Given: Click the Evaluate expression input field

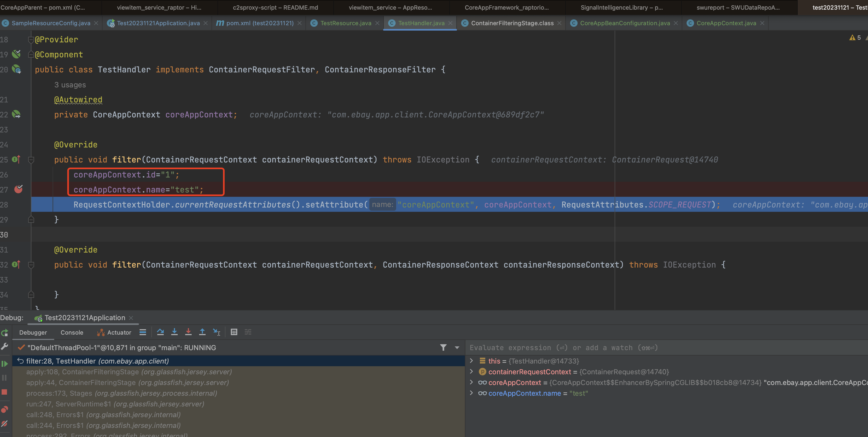Looking at the screenshot, I should pos(666,347).
